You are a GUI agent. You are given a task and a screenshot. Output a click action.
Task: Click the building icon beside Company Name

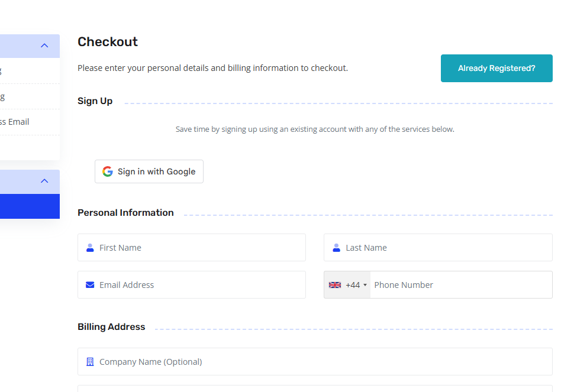[90, 362]
